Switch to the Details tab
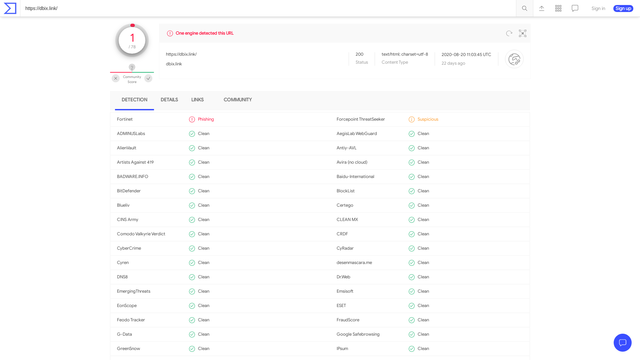This screenshot has height=360, width=640. 169,100
